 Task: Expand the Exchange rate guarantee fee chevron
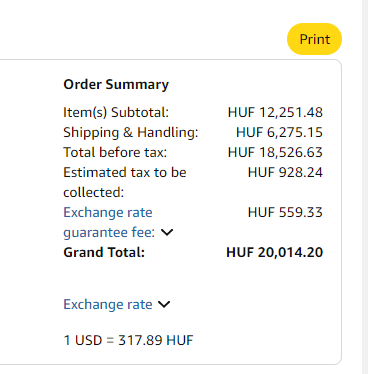tap(167, 232)
